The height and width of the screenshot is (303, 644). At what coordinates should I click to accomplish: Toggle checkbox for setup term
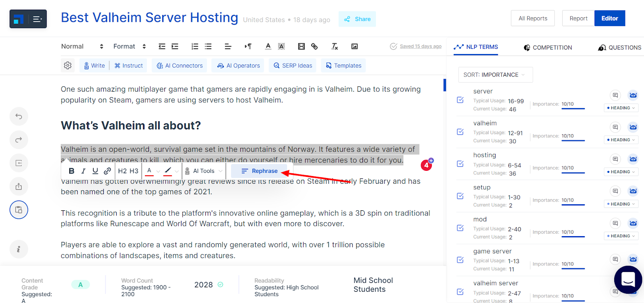pyautogui.click(x=460, y=196)
